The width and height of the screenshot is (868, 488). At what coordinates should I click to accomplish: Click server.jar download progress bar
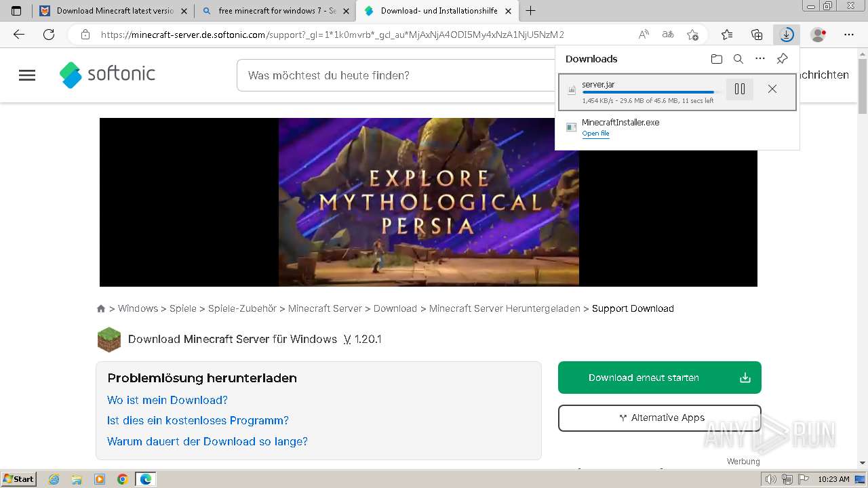pos(650,92)
